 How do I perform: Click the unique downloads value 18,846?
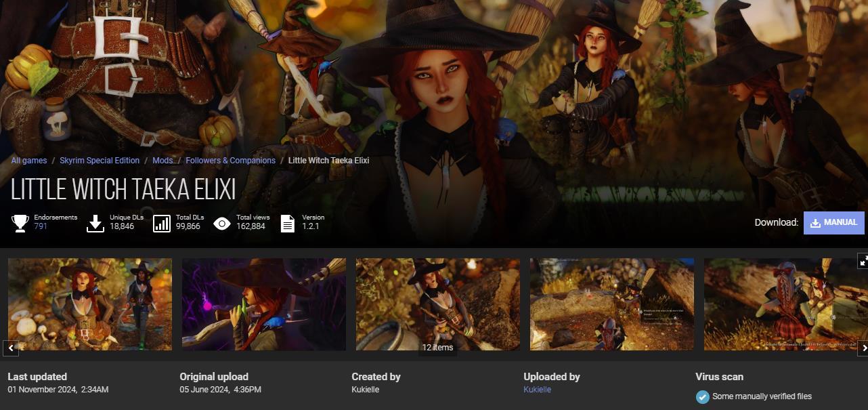[122, 226]
